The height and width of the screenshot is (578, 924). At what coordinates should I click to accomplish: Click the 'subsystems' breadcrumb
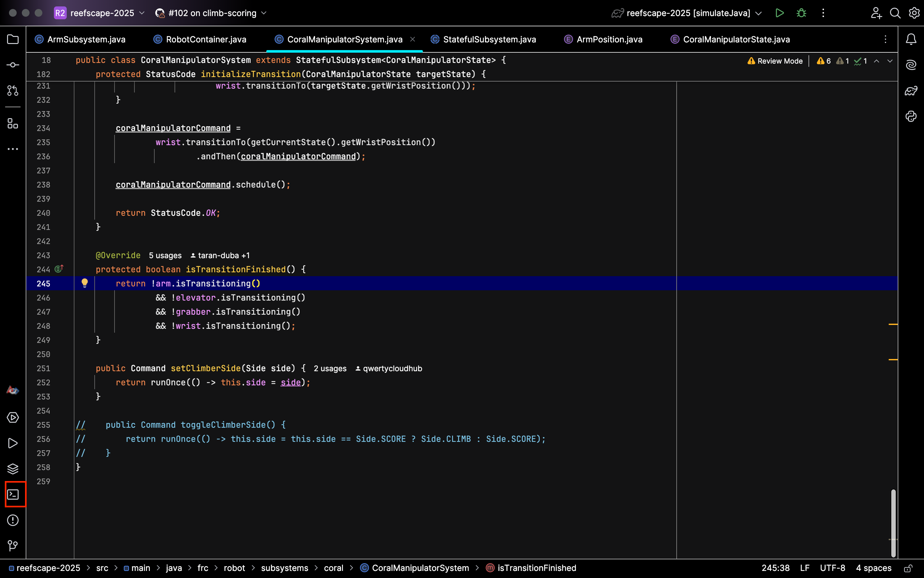click(x=285, y=568)
